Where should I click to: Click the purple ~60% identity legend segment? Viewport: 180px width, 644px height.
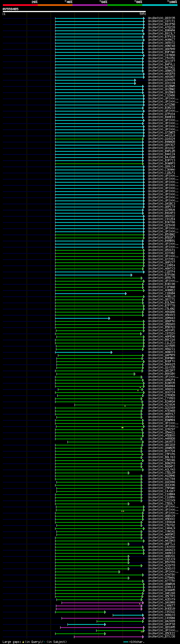[90, 5]
